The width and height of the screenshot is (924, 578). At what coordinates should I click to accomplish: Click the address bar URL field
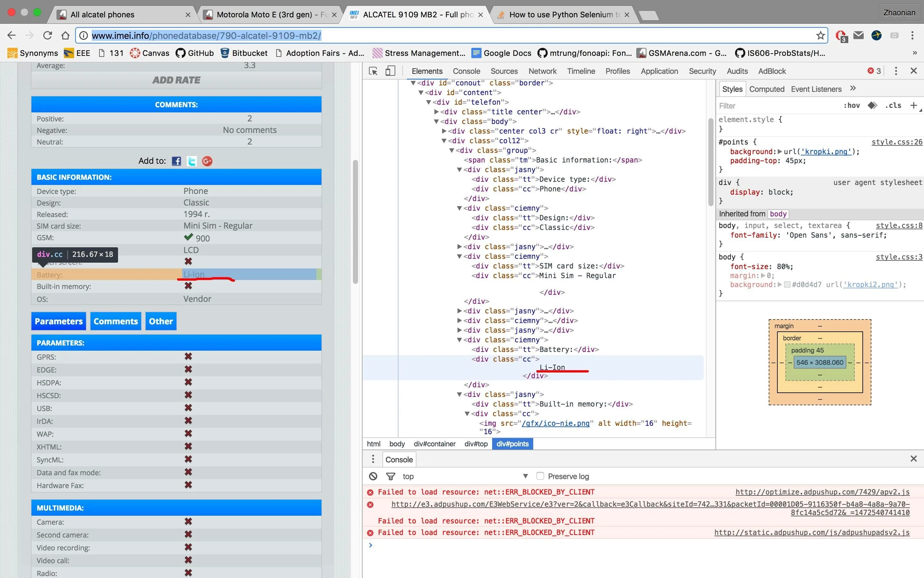pyautogui.click(x=451, y=36)
